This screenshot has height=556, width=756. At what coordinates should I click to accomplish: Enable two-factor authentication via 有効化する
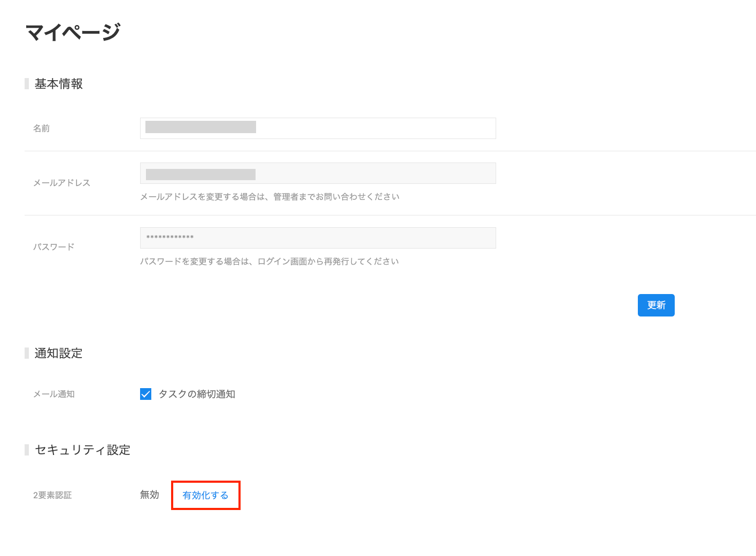click(x=206, y=495)
